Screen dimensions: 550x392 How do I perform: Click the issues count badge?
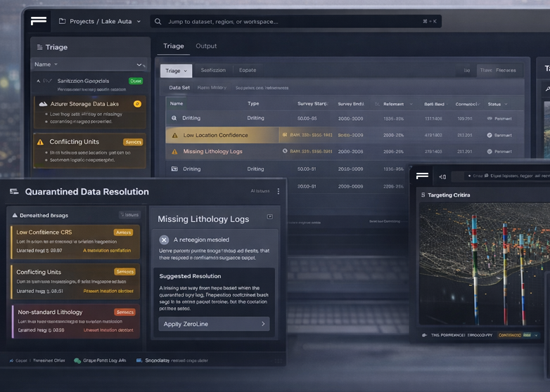[130, 215]
